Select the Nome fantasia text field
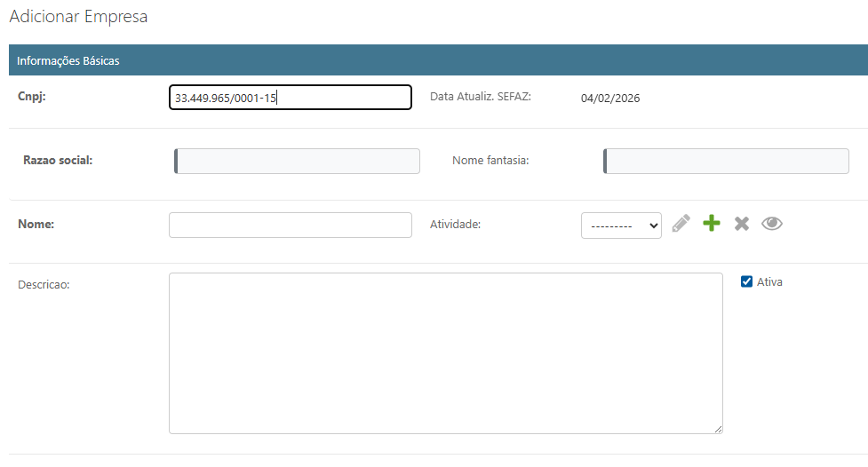The height and width of the screenshot is (467, 868). tap(727, 161)
